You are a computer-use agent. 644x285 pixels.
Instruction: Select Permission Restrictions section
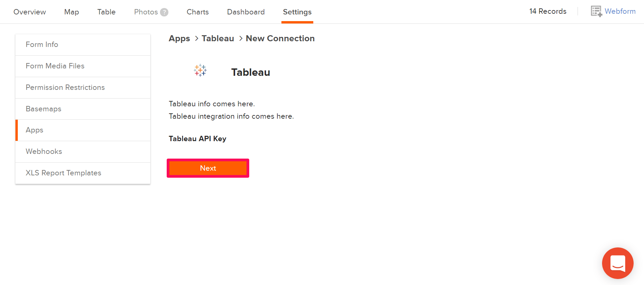pyautogui.click(x=65, y=87)
